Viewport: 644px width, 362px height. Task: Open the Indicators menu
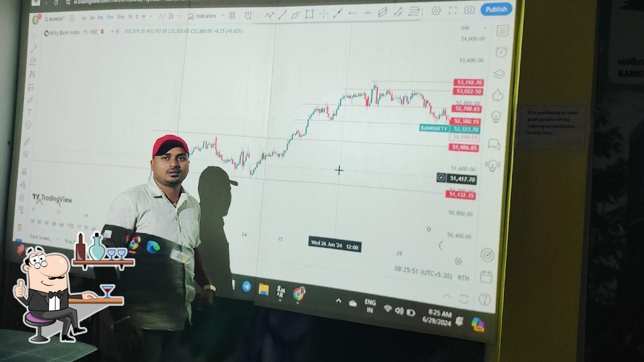tap(206, 16)
